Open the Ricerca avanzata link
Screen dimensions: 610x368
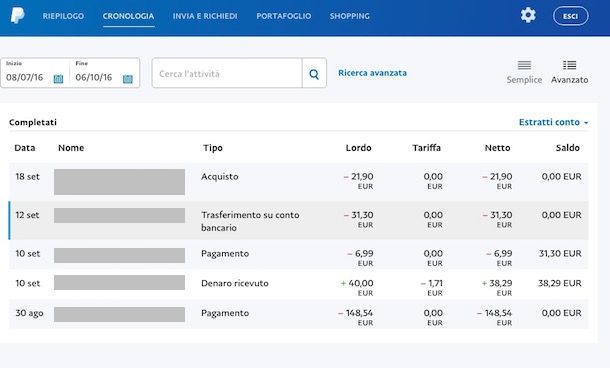point(372,73)
